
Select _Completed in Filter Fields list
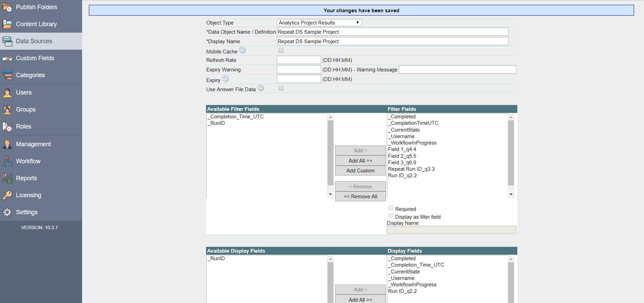point(402,117)
